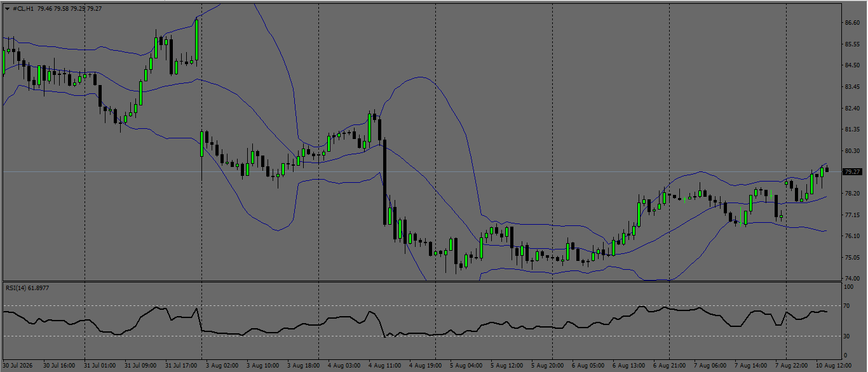Image resolution: width=868 pixels, height=372 pixels.
Task: Click the 5 Aug 20:00 time label
Action: click(x=548, y=366)
